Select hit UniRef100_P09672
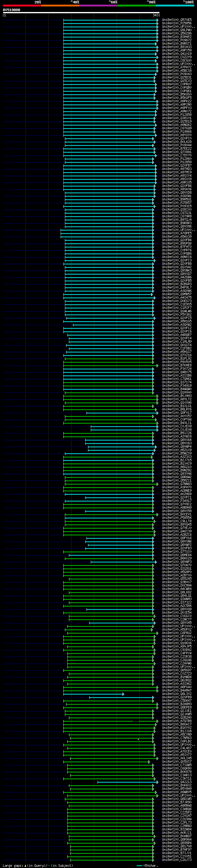Viewport: 197px width, 868px height. (177, 40)
